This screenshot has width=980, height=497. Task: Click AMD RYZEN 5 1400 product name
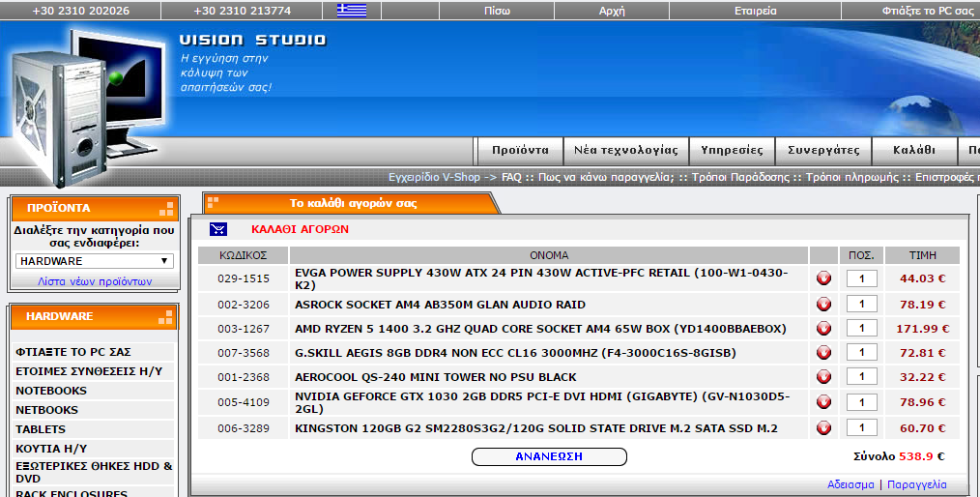[540, 329]
